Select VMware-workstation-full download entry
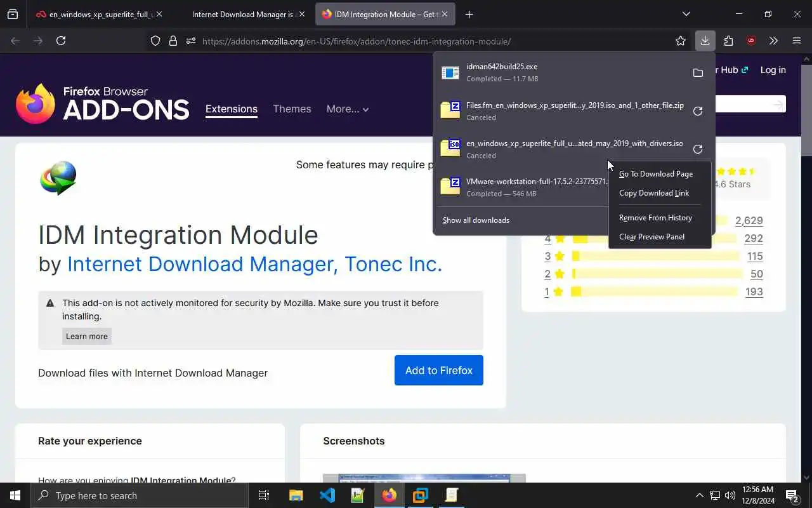The image size is (812, 508). tap(522, 187)
